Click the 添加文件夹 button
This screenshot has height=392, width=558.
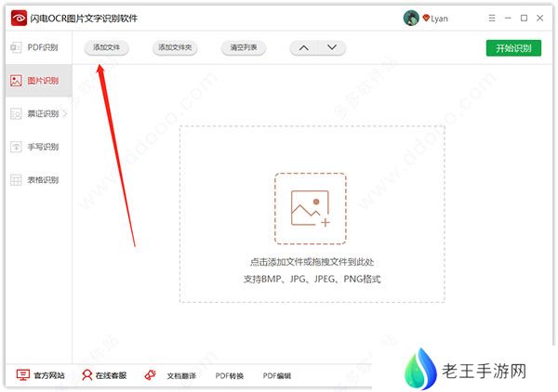pos(175,47)
